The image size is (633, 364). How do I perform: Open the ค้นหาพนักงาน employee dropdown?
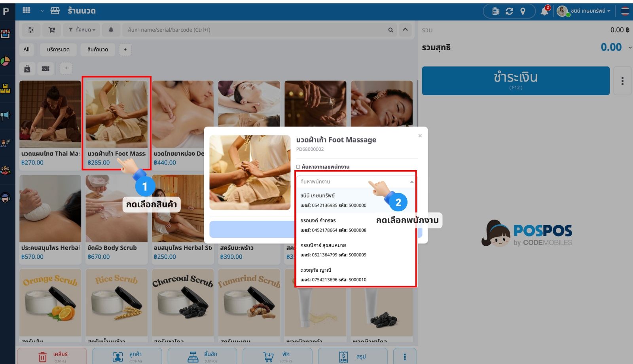[x=356, y=182]
